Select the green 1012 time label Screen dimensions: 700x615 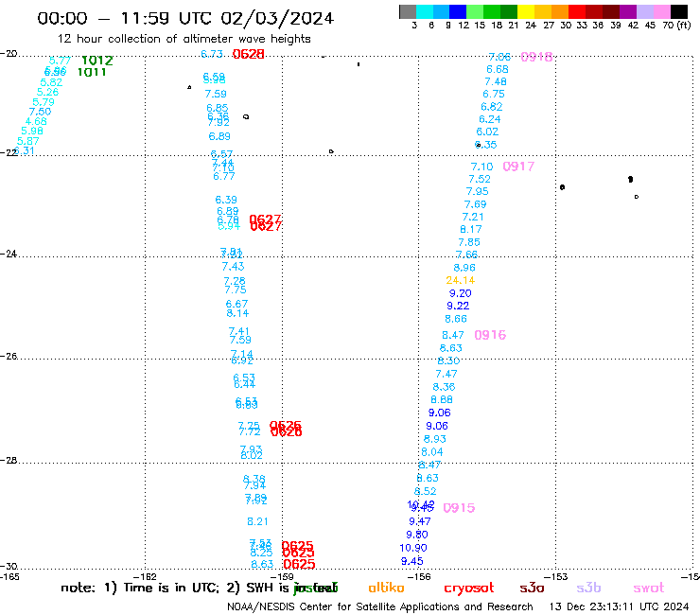tap(97, 61)
